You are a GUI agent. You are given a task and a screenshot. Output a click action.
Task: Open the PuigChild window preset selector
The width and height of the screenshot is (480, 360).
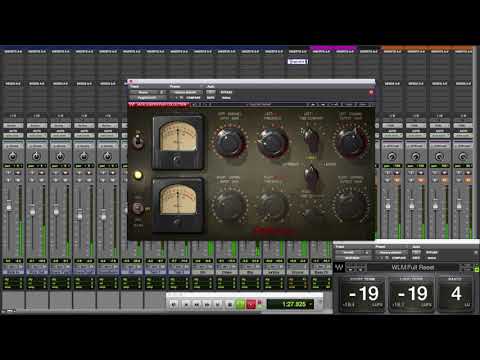click(185, 92)
